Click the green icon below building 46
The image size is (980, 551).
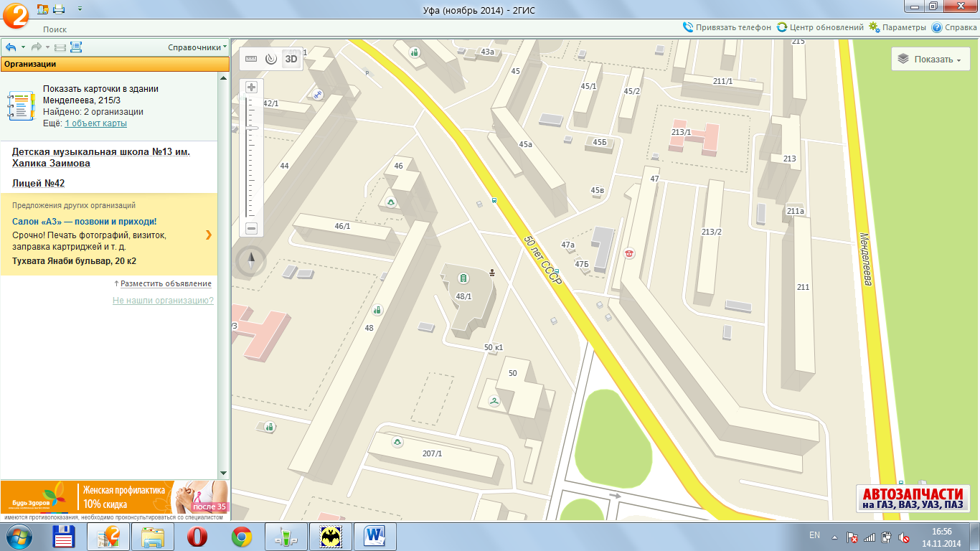[391, 203]
